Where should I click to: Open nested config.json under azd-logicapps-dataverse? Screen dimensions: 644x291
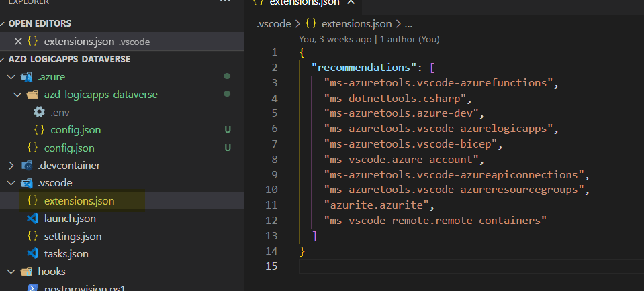click(x=72, y=130)
